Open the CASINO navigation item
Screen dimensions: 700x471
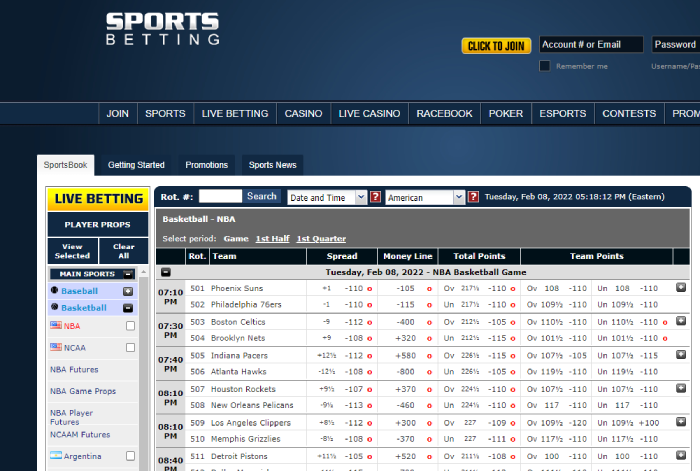pos(304,113)
